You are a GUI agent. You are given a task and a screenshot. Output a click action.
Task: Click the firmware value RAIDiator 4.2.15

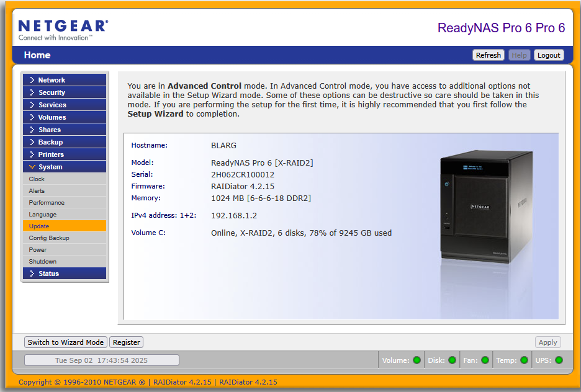(x=243, y=187)
